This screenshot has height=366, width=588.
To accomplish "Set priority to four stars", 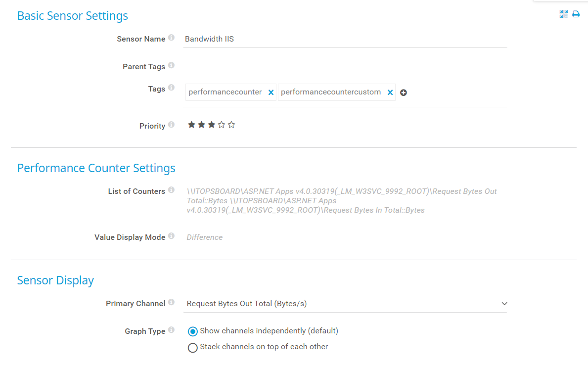I will tap(222, 125).
